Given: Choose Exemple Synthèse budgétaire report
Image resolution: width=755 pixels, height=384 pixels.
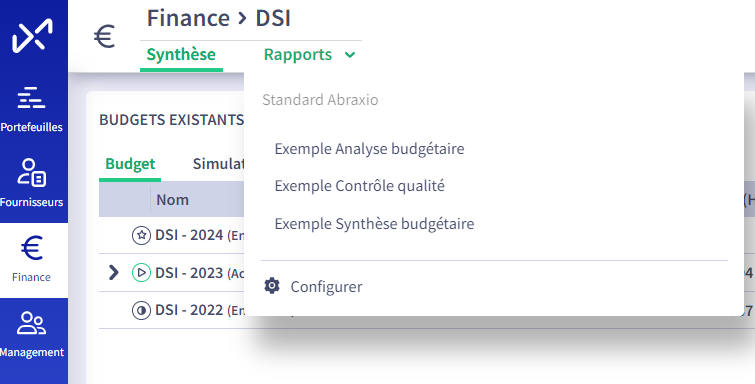Looking at the screenshot, I should (374, 224).
